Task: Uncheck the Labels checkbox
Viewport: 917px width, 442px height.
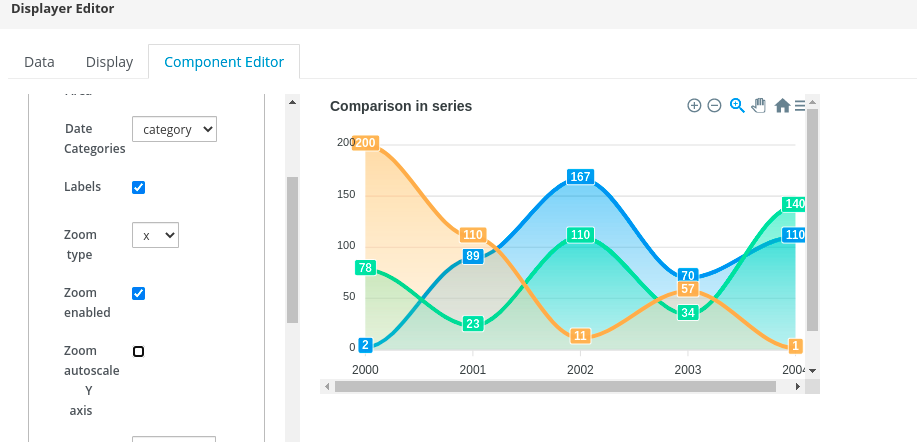Action: click(x=139, y=187)
